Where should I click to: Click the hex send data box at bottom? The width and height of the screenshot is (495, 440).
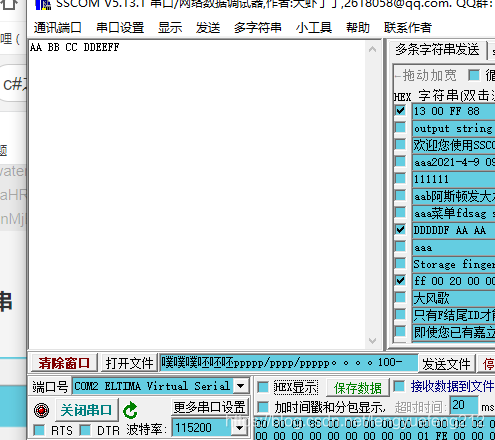coord(375,429)
